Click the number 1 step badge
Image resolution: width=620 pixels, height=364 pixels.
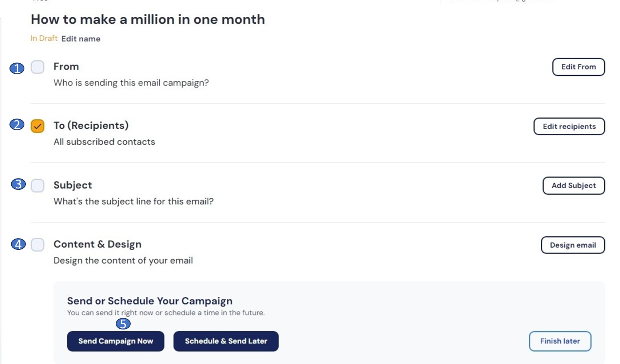[17, 68]
